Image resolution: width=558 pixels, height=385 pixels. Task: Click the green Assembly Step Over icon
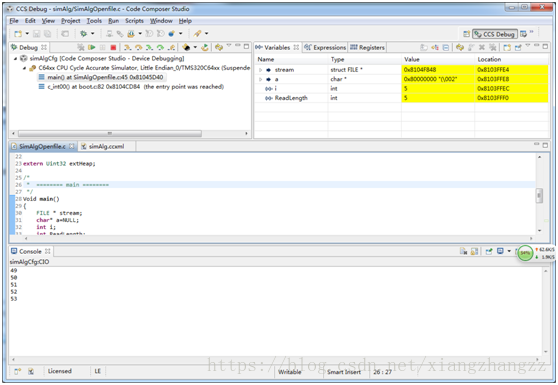tap(160, 47)
